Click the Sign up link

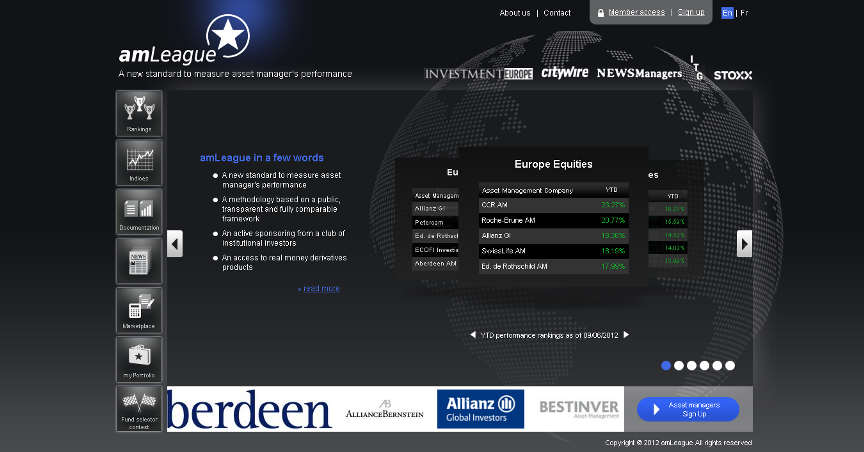pos(691,12)
